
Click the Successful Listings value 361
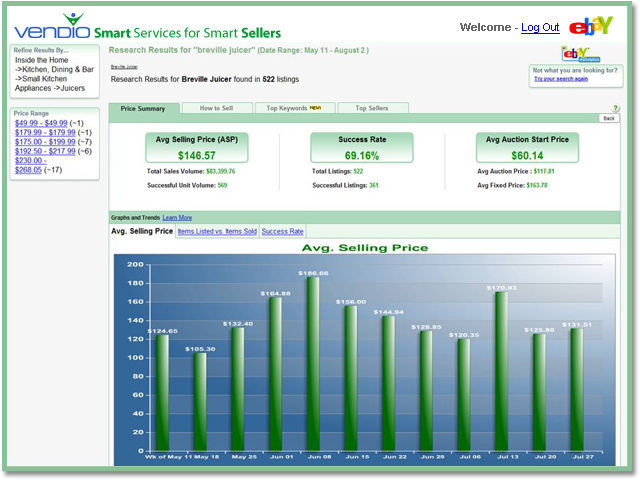(x=374, y=185)
